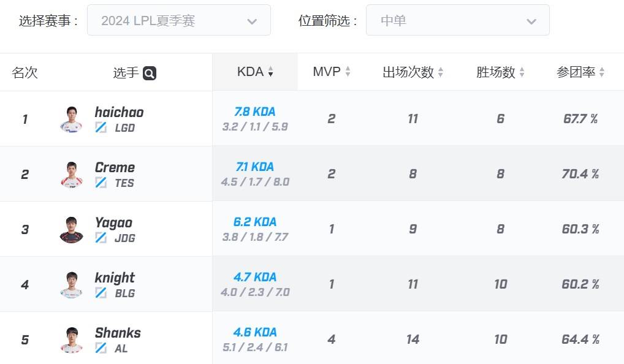Screen dimensions: 624x364
Task: Open Shanks player profile link
Action: coord(118,333)
